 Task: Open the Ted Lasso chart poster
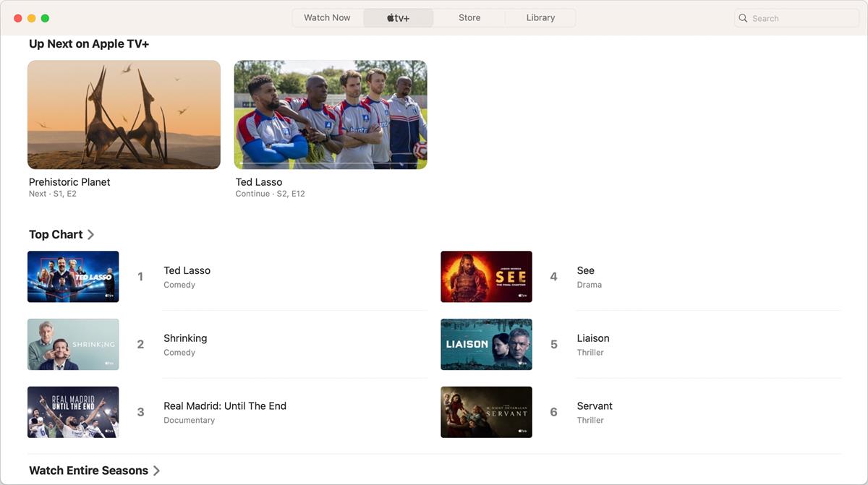(x=73, y=277)
